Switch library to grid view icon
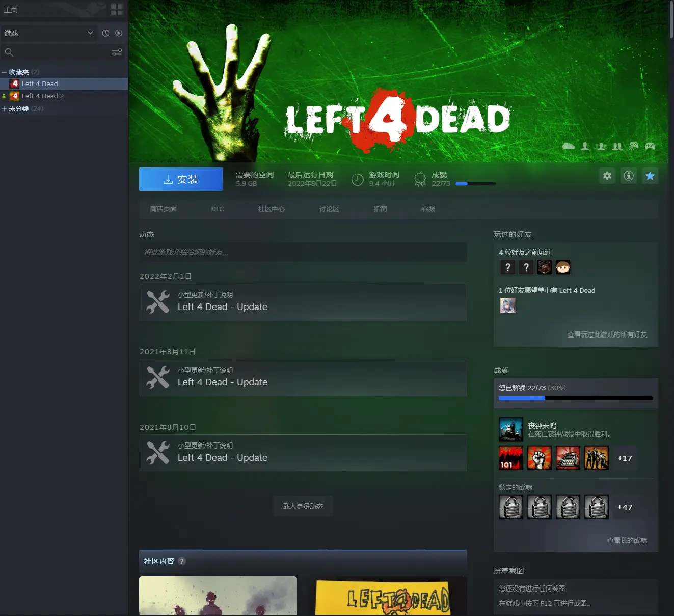The width and height of the screenshot is (674, 616). pyautogui.click(x=117, y=9)
